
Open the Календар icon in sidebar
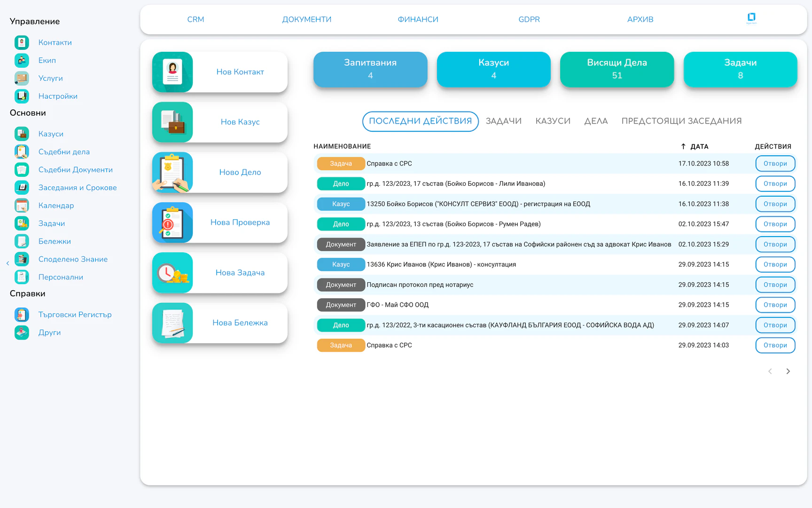tap(22, 205)
